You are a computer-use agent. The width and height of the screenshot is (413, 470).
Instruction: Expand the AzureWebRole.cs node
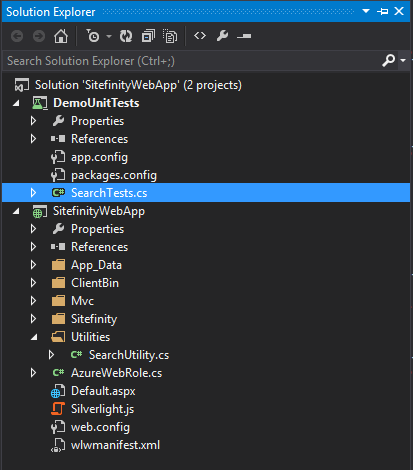[33, 373]
